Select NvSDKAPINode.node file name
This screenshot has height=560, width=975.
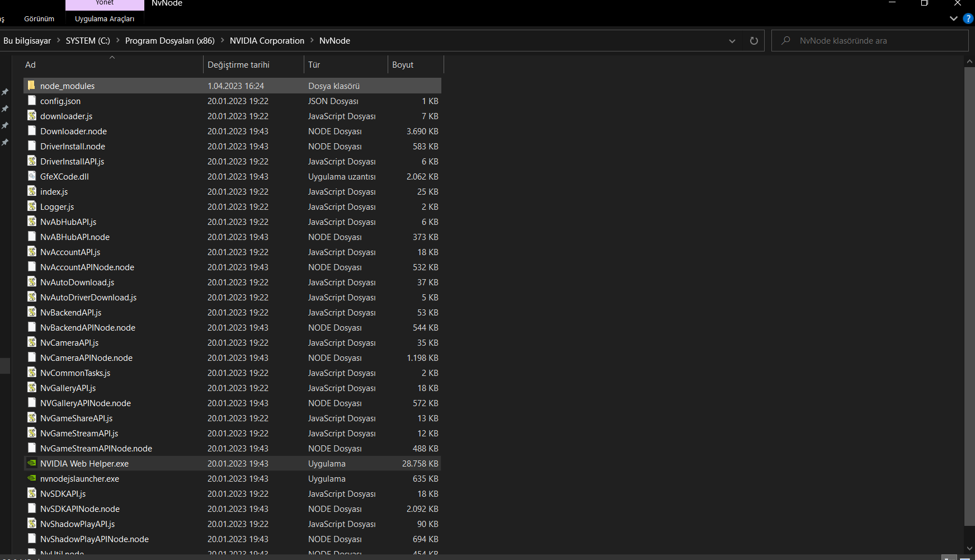(x=80, y=509)
